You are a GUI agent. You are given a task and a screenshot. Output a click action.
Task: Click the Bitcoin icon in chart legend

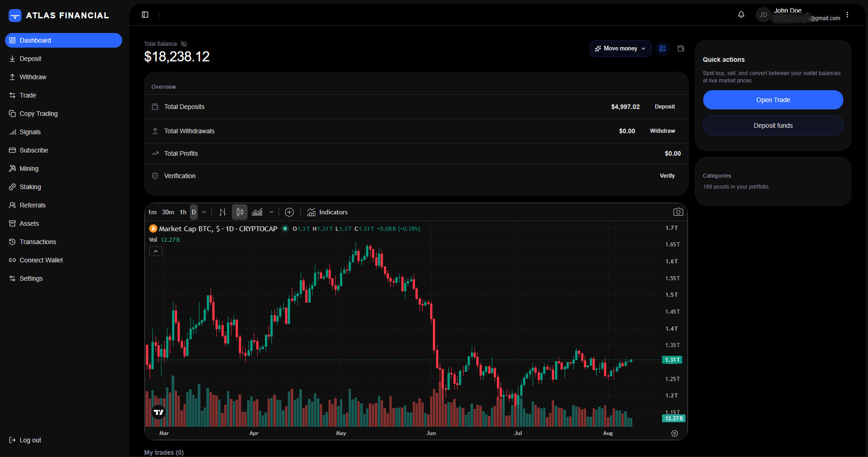pos(153,228)
